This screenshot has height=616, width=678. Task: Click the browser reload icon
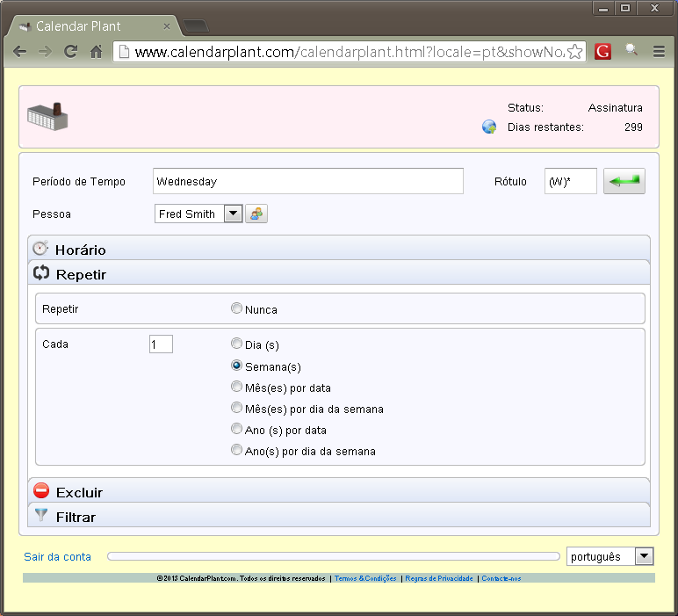[71, 52]
